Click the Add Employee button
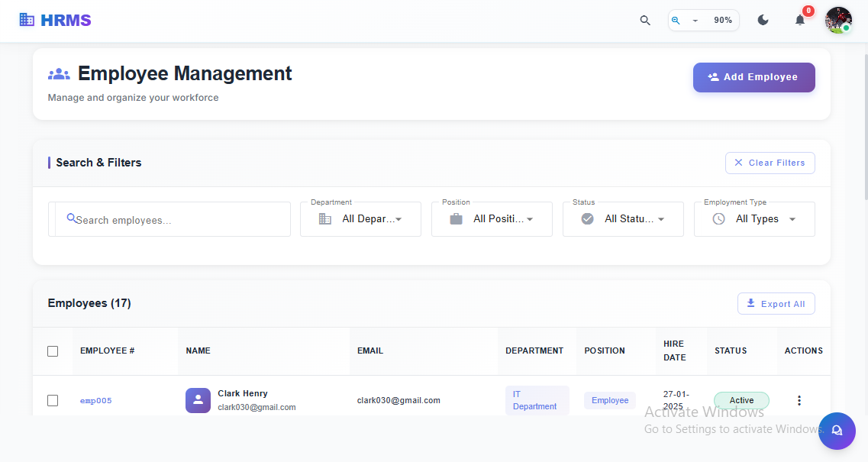 click(754, 77)
